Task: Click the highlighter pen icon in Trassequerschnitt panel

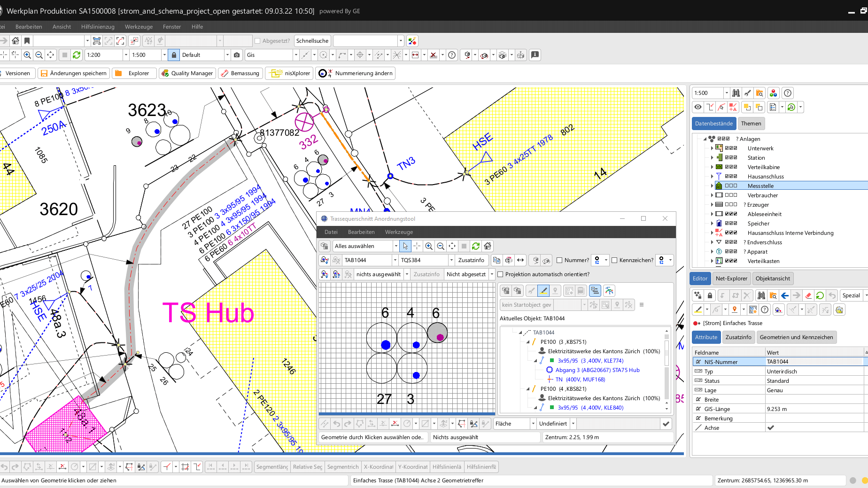Action: coord(543,291)
